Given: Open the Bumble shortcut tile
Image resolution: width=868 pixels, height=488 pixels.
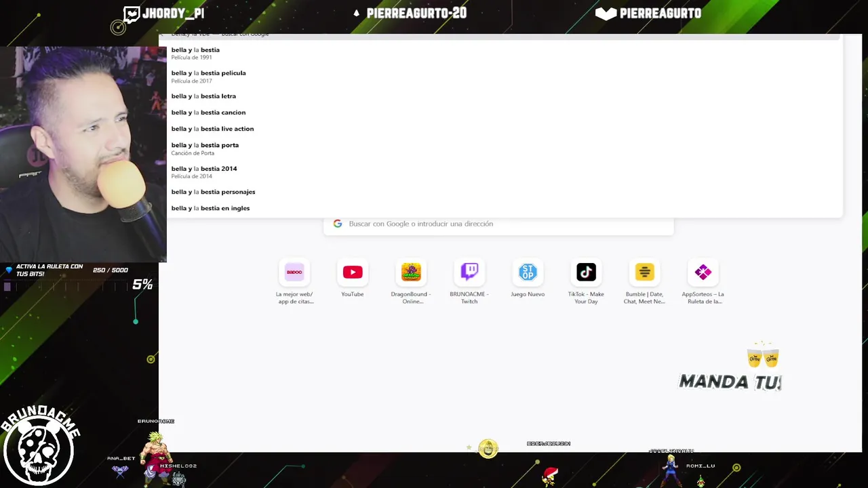Looking at the screenshot, I should click(x=644, y=272).
